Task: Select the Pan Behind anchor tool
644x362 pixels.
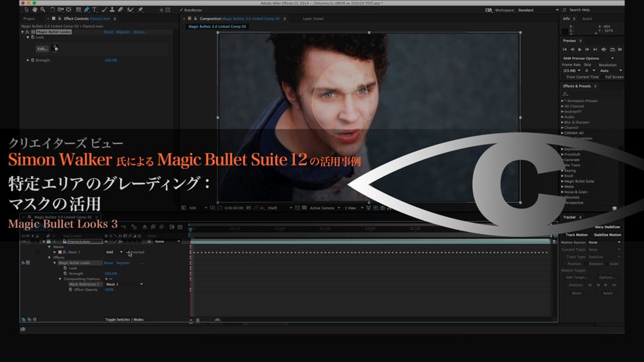Action: tap(68, 9)
